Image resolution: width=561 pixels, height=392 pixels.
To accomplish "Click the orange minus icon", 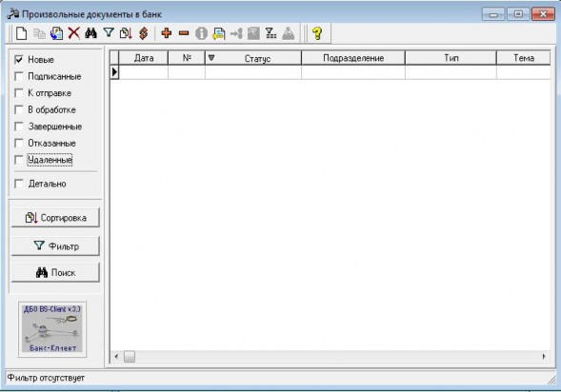I will tap(184, 33).
